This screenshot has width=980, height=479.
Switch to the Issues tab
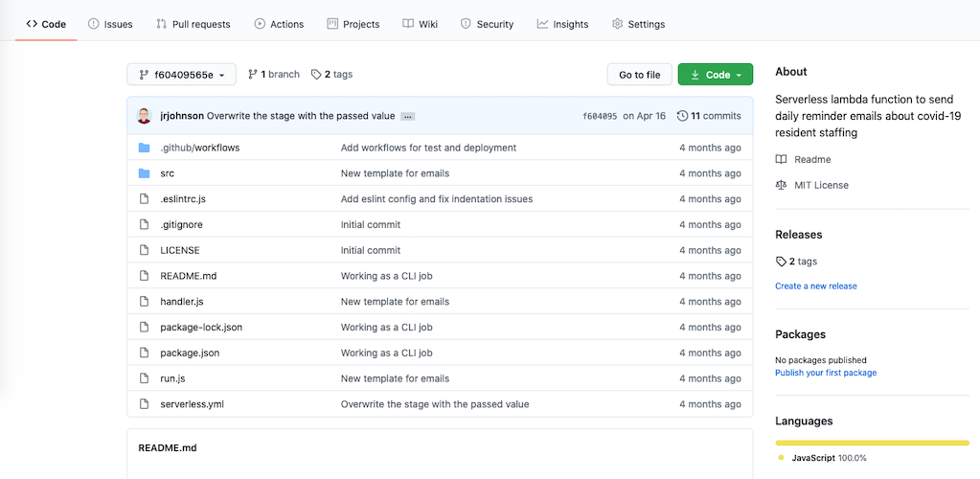coord(110,24)
